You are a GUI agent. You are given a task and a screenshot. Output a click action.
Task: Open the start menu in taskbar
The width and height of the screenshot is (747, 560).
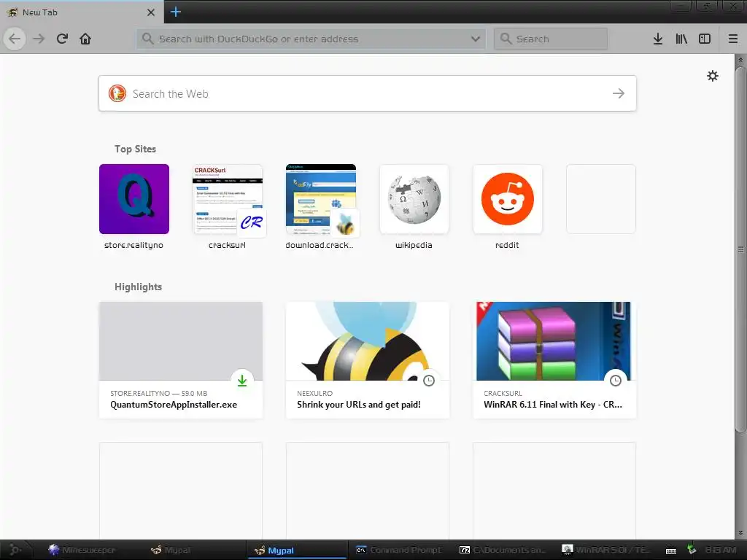[x=15, y=550]
